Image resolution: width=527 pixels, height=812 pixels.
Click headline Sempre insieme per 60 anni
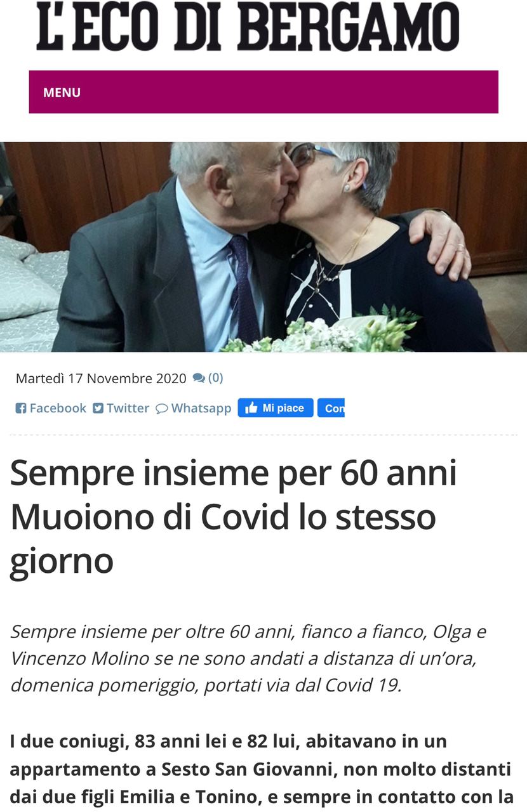click(x=234, y=473)
